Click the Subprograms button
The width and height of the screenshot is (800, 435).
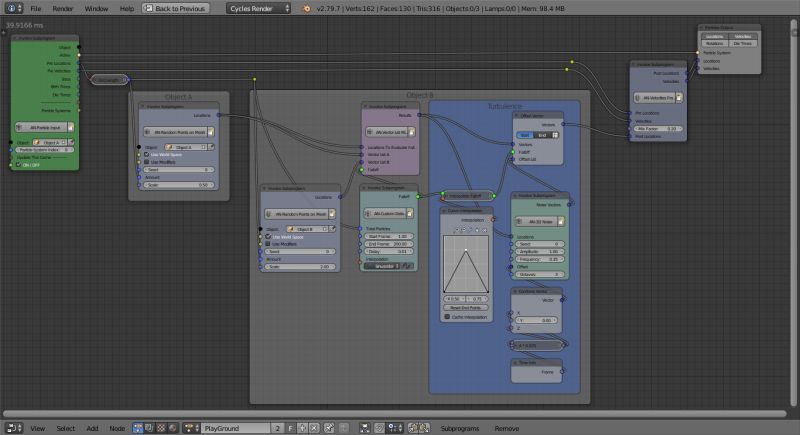460,428
